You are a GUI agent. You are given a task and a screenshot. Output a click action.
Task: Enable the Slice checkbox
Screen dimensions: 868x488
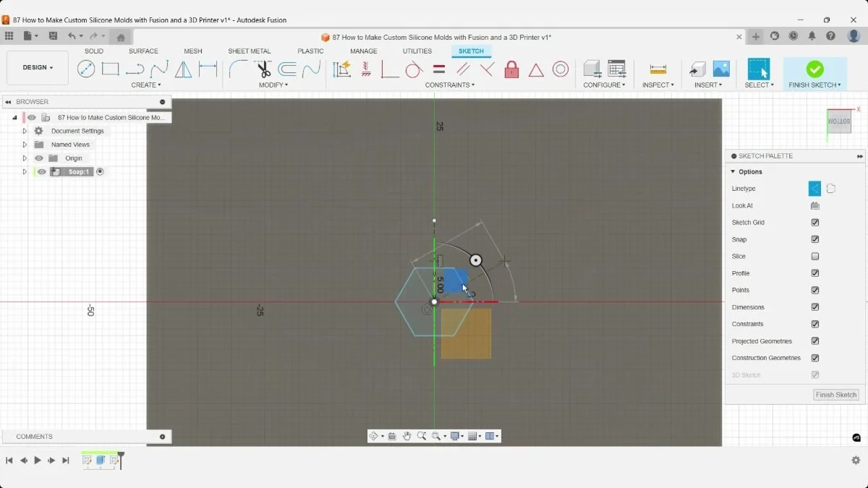point(815,256)
